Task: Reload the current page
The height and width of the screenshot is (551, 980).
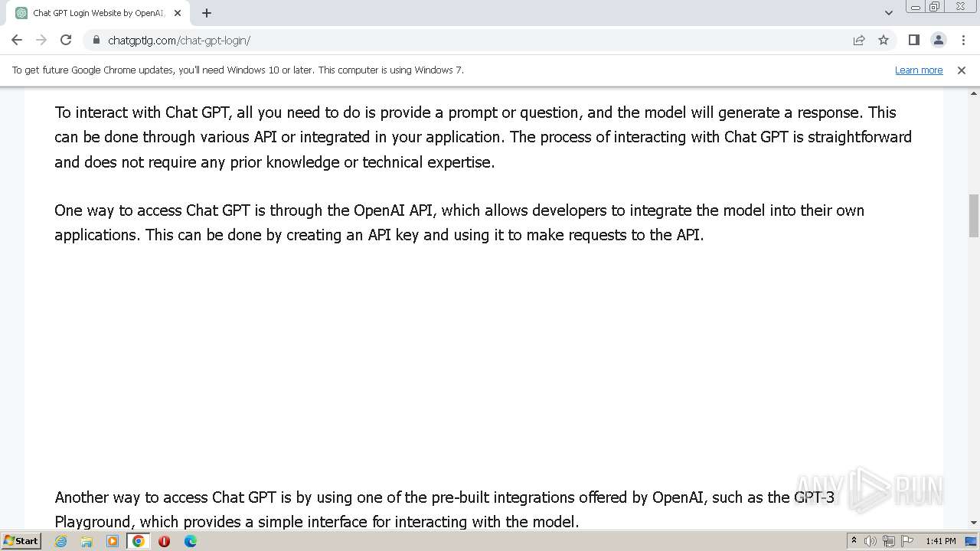Action: tap(66, 40)
